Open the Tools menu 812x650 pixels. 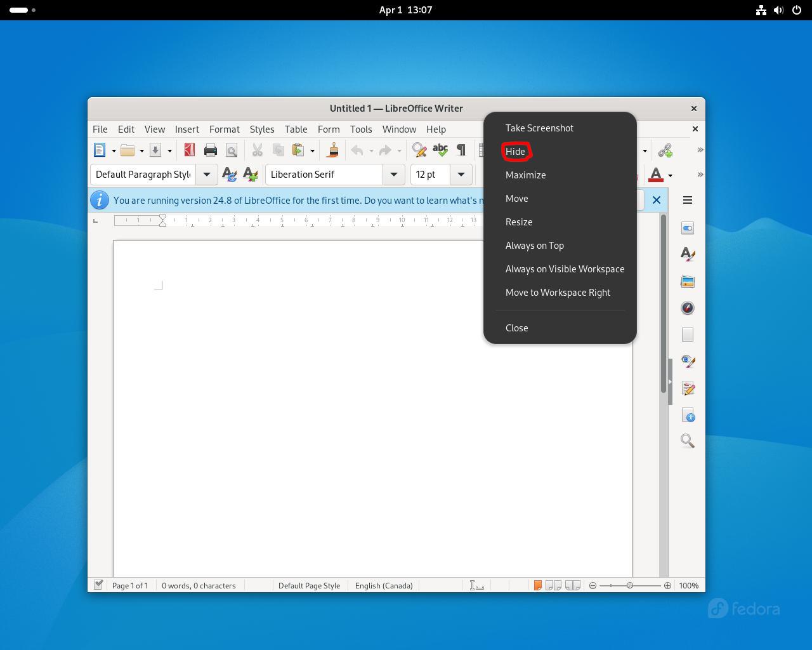[361, 129]
